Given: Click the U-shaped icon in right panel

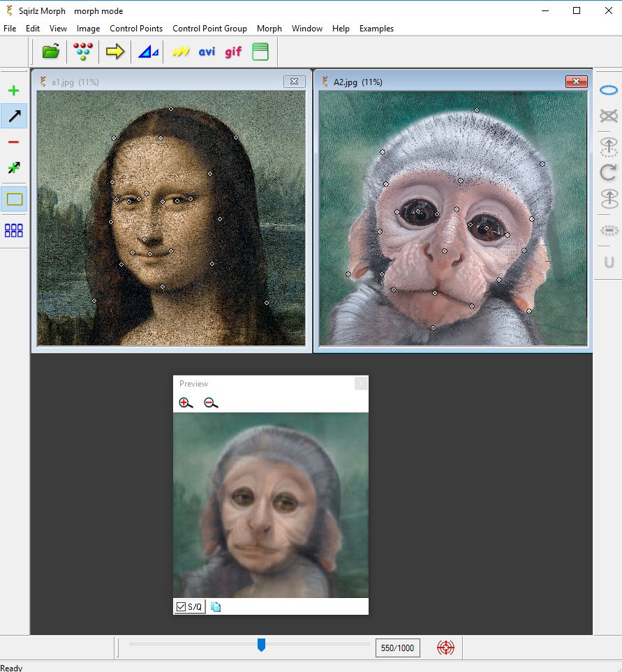Looking at the screenshot, I should tap(609, 262).
